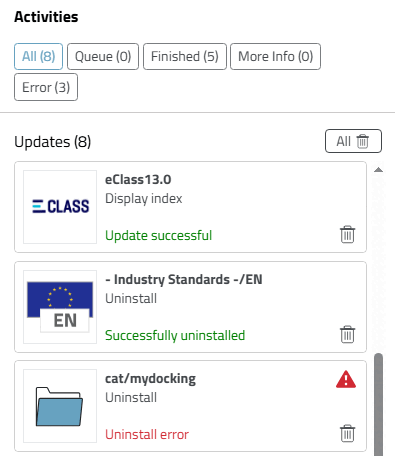Switch to the Finished (5) filter
395x456 pixels.
[185, 56]
